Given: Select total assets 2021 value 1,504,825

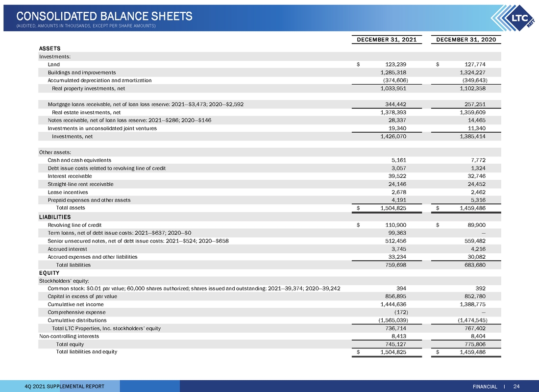Looking at the screenshot, I should click(x=393, y=208).
